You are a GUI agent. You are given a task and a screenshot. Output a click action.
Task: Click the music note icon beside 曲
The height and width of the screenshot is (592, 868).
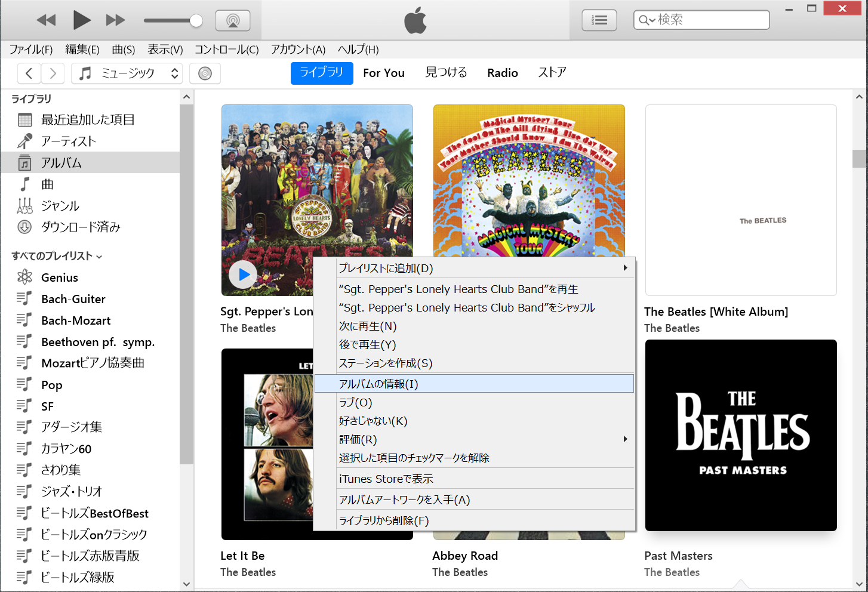pos(25,184)
